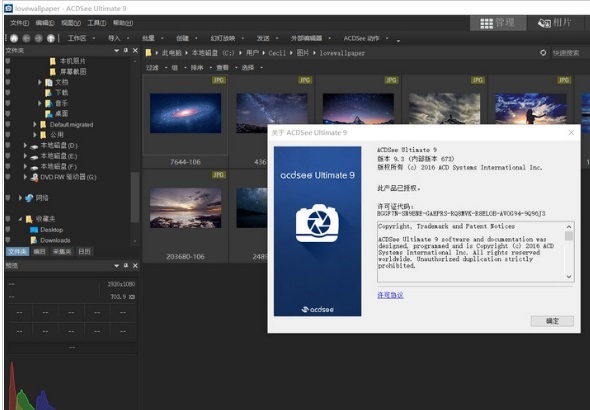The image size is (590, 410).
Task: Expand the Default.migrated folder node
Action: click(35, 124)
